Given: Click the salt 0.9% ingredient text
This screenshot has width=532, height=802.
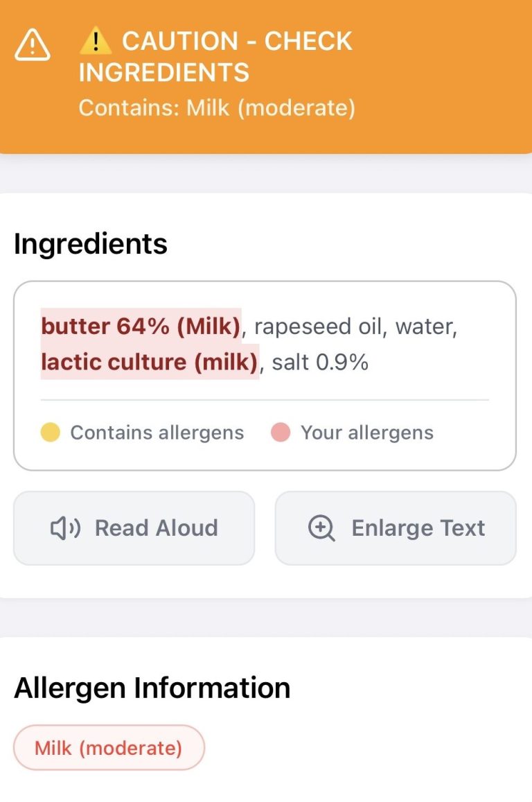Looking at the screenshot, I should point(320,362).
